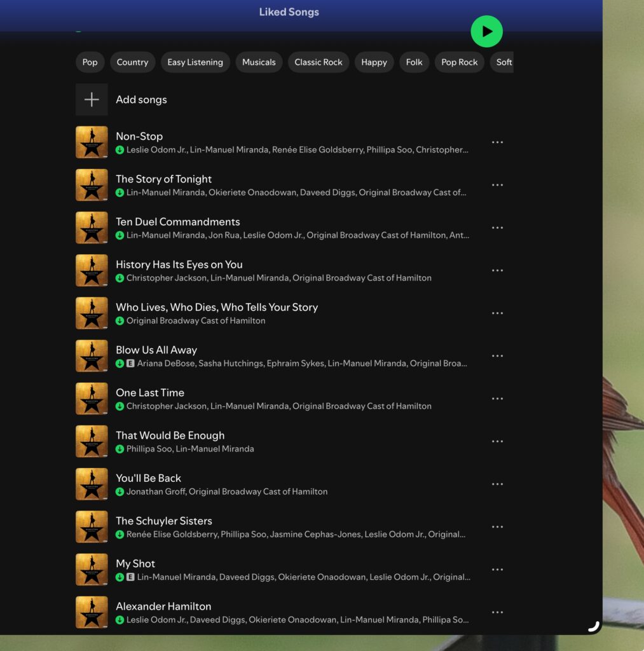The width and height of the screenshot is (644, 651).
Task: Click 'Jonathan Groff, Original Broadway Cast of Hamilton'
Action: point(227,492)
